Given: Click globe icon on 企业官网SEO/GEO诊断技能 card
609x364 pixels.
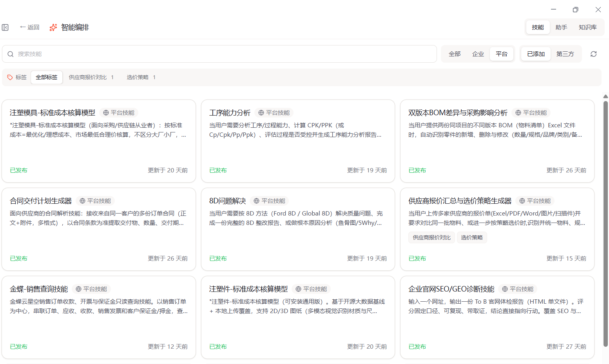Looking at the screenshot, I should [505, 289].
